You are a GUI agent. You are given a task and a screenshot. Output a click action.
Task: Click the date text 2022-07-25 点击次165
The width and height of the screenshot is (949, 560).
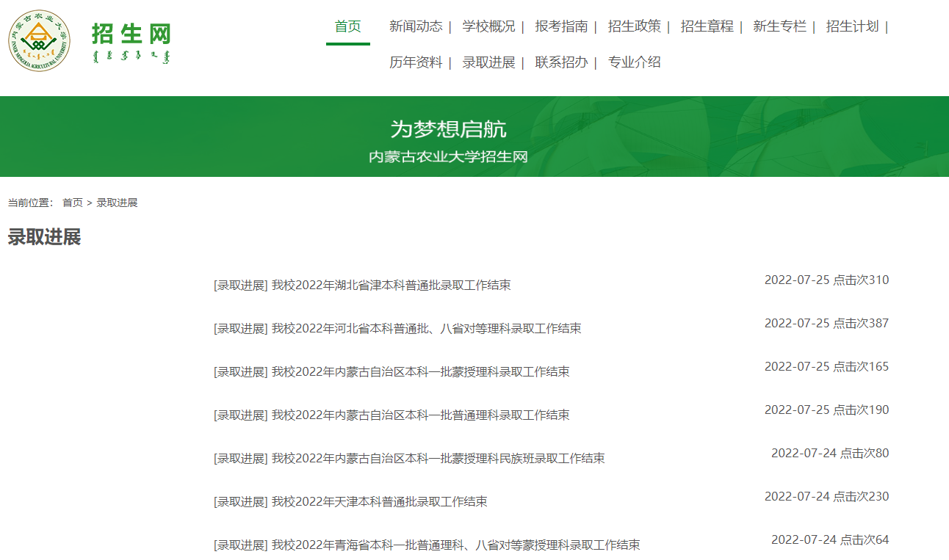[826, 366]
